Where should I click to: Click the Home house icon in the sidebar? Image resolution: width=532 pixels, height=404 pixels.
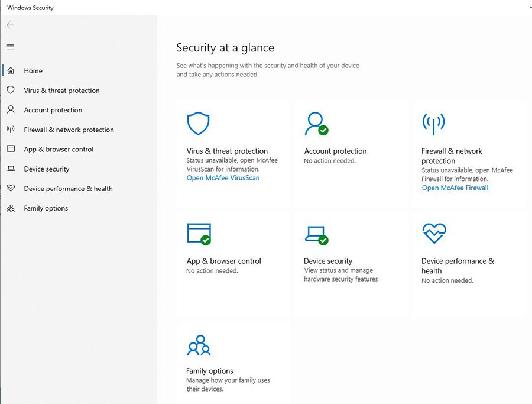click(x=11, y=70)
